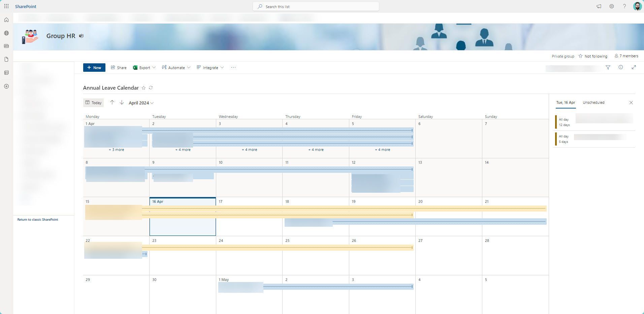This screenshot has width=644, height=314.
Task: Follow the Group HR site
Action: [593, 56]
